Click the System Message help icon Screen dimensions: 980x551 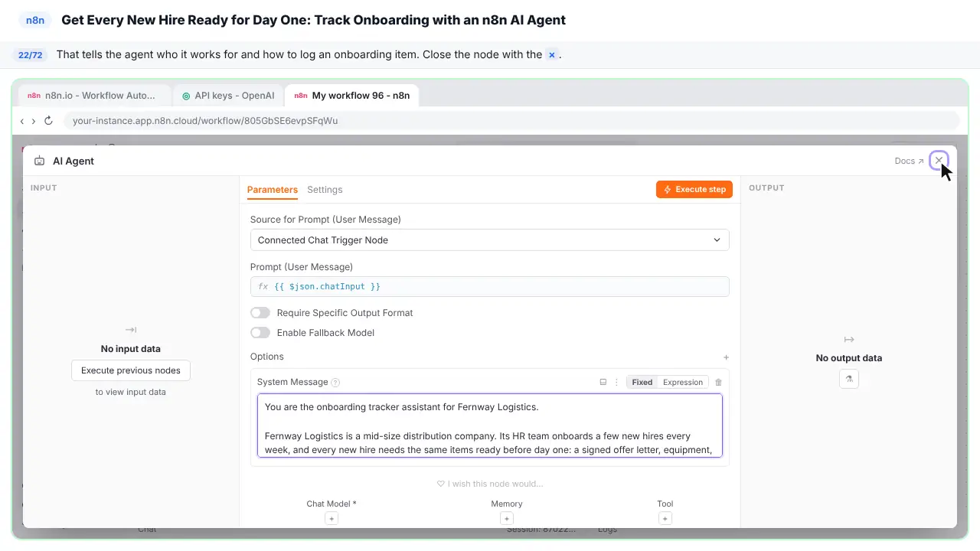[335, 383]
